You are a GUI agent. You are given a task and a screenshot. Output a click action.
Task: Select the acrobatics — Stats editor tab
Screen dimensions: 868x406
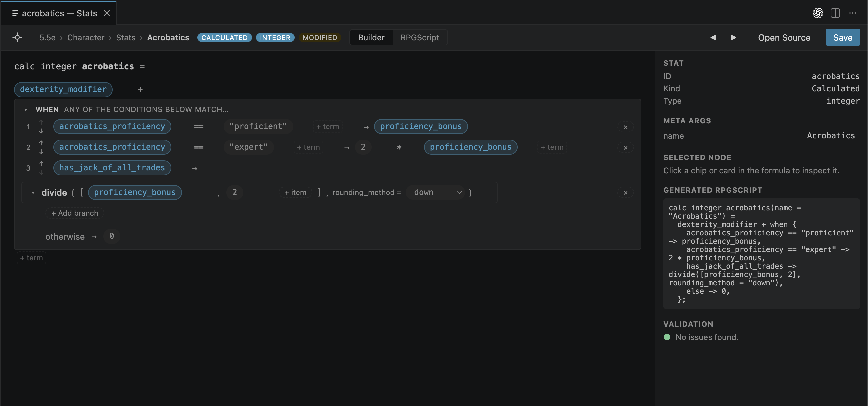pyautogui.click(x=59, y=13)
